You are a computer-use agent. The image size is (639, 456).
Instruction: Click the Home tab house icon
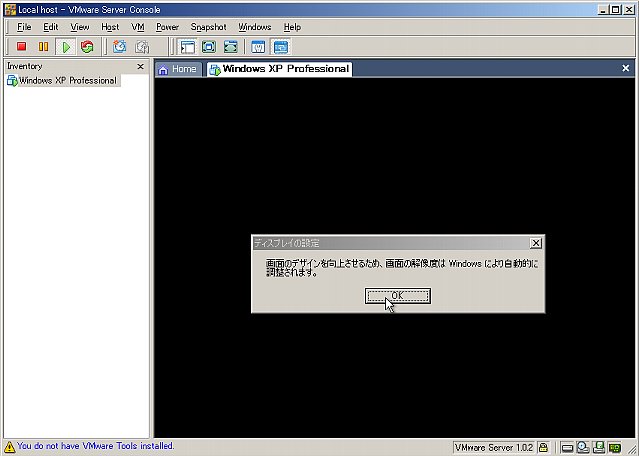click(x=163, y=70)
